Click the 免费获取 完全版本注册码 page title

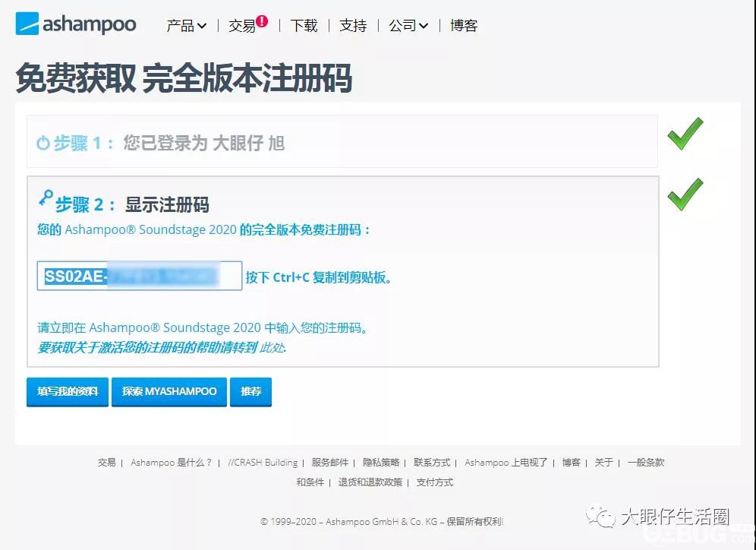pyautogui.click(x=184, y=78)
